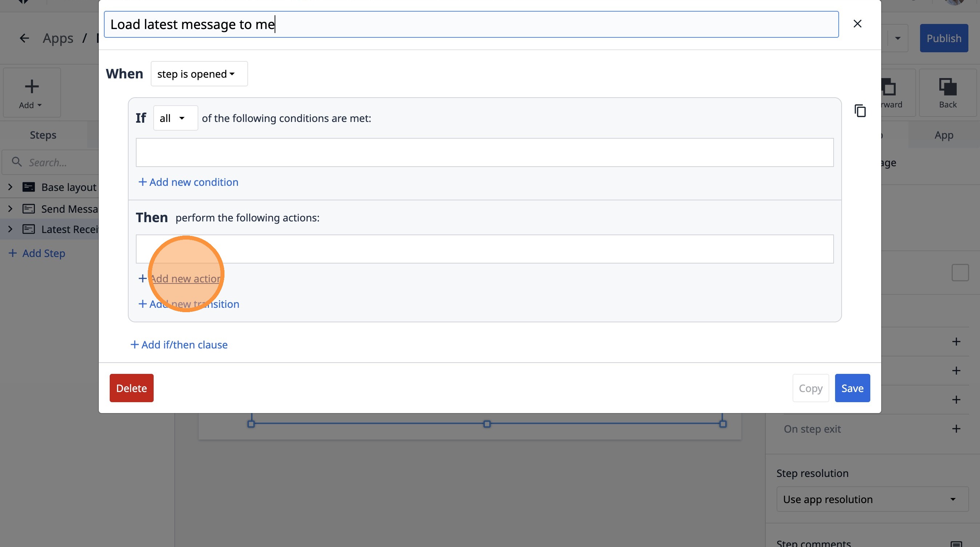980x547 pixels.
Task: Click the trigger name input field
Action: (x=471, y=24)
